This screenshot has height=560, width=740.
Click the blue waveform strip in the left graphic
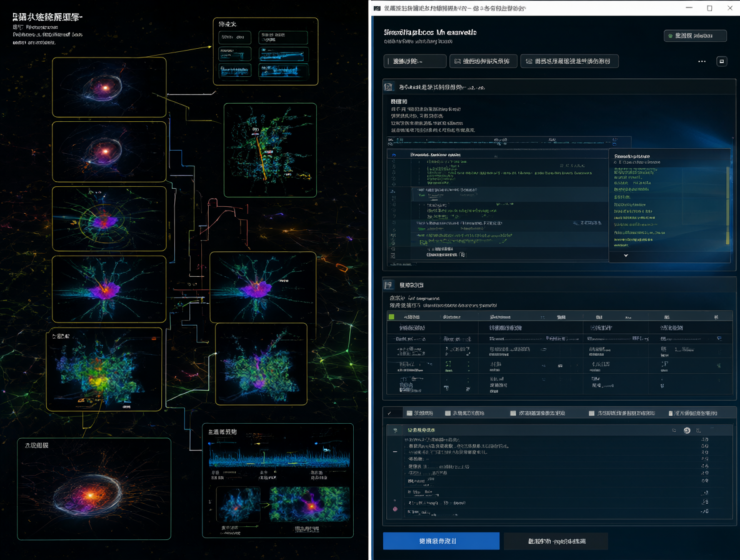tap(279, 457)
